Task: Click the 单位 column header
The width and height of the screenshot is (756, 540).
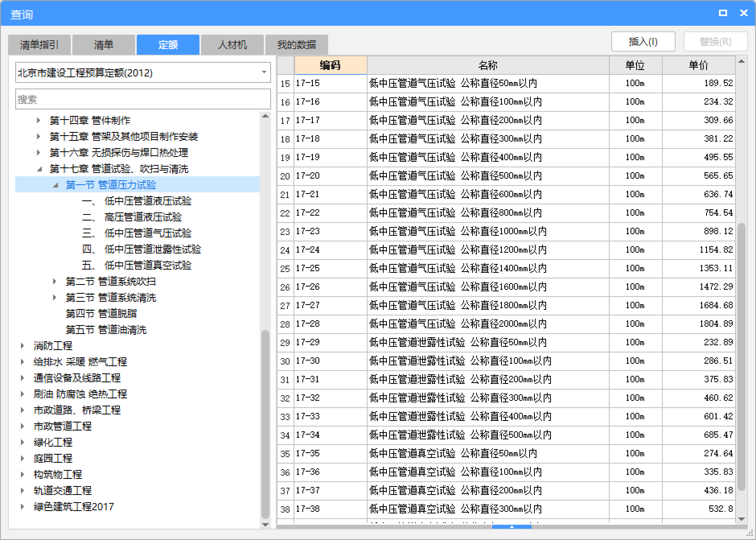Action: (635, 65)
